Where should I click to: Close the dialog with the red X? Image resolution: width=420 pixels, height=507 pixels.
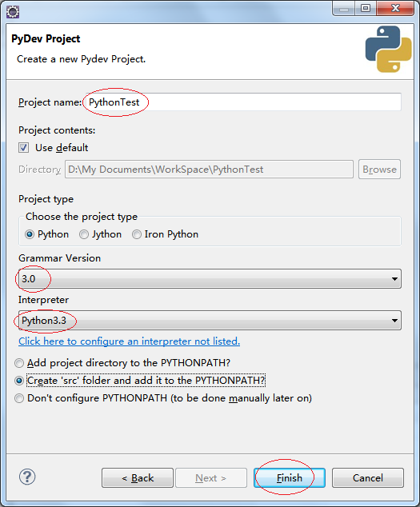tap(395, 9)
